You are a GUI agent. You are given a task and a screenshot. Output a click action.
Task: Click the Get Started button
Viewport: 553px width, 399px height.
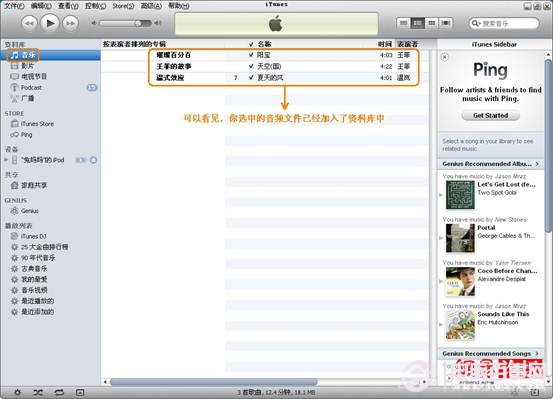click(491, 116)
